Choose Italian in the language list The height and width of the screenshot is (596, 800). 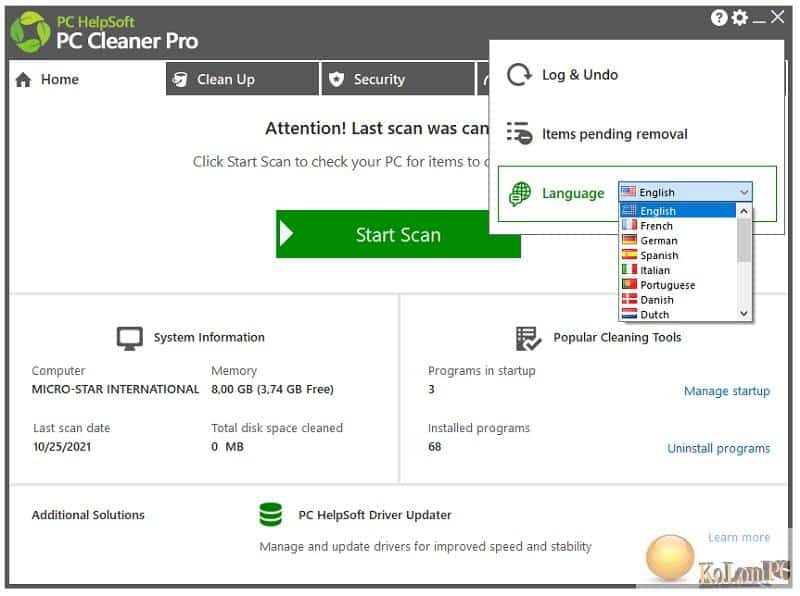pos(678,270)
